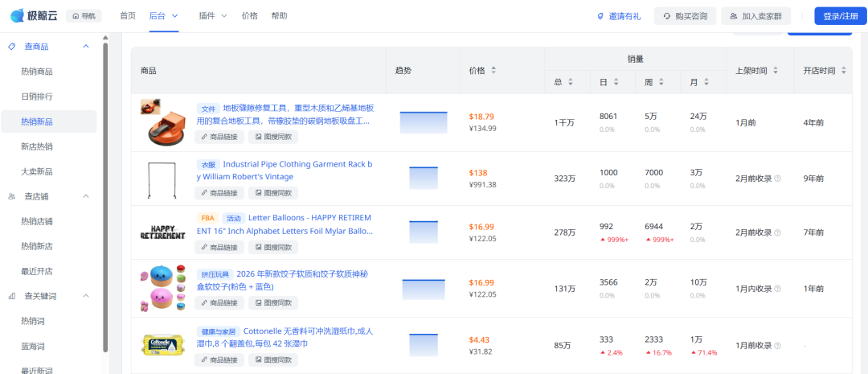Collapse the 查店铺 section chevron

tap(86, 196)
